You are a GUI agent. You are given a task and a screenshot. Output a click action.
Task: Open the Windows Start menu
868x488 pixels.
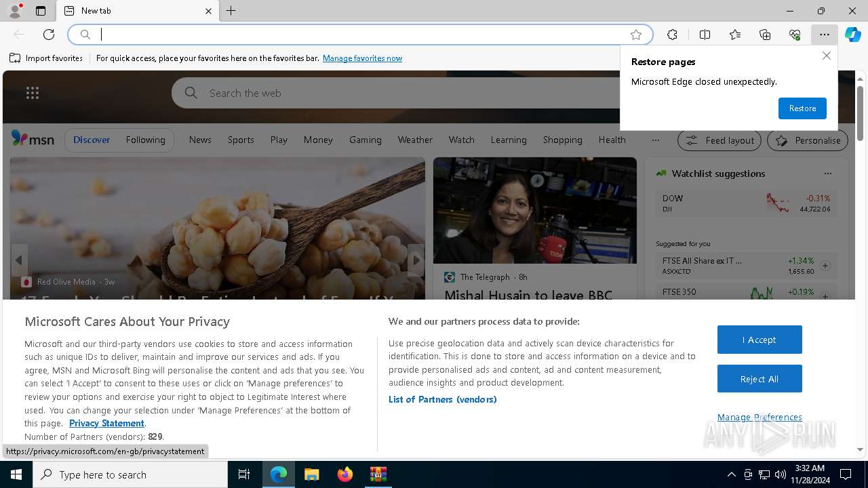16,474
